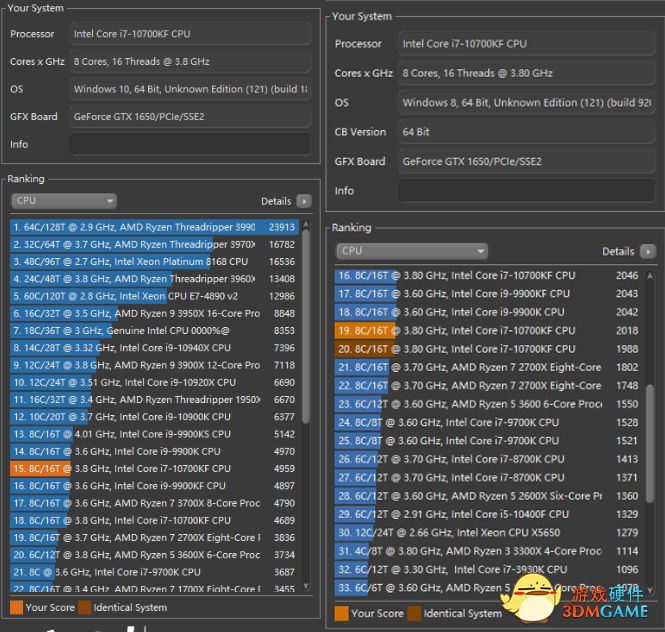
Task: Select i7-8700K row scoring 1371
Action: coord(488,478)
